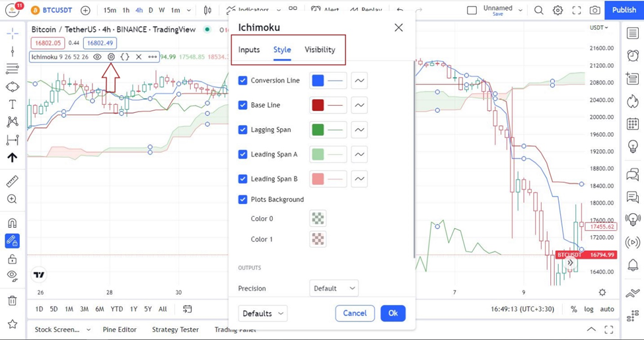Switch to the Inputs tab

(249, 50)
